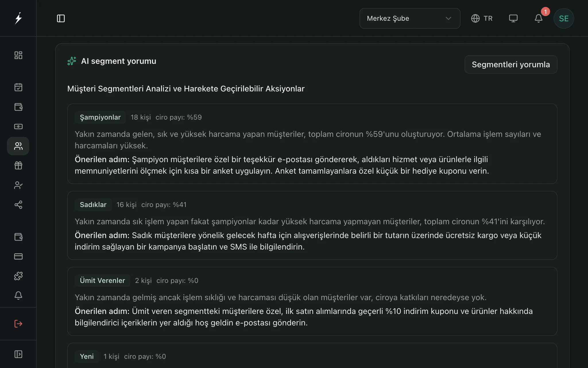The width and height of the screenshot is (588, 368).
Task: Click the Yeni segment tag
Action: (87, 356)
